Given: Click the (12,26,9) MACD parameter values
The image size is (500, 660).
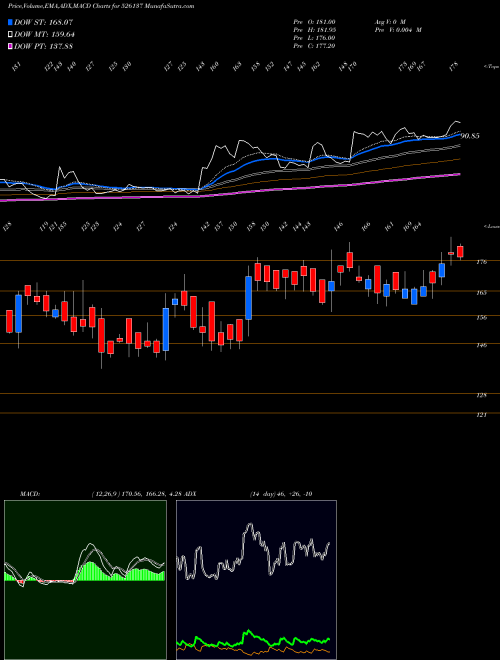Looking at the screenshot, I should 136,494.
